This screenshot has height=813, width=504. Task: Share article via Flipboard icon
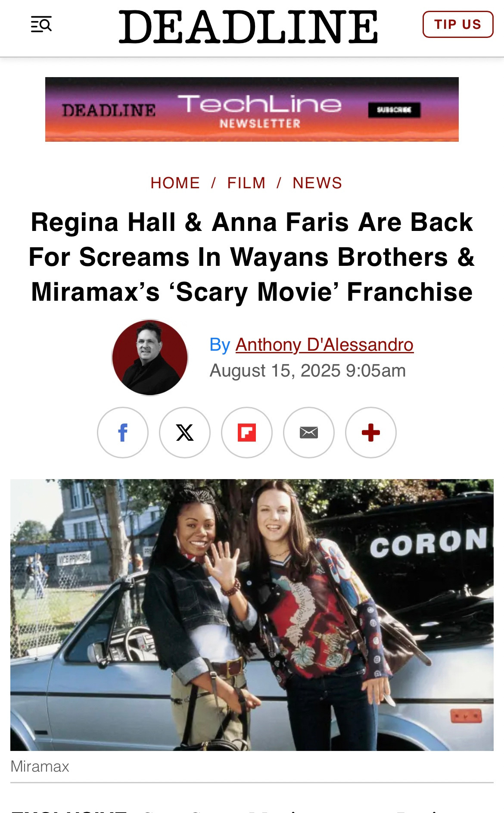click(x=247, y=433)
